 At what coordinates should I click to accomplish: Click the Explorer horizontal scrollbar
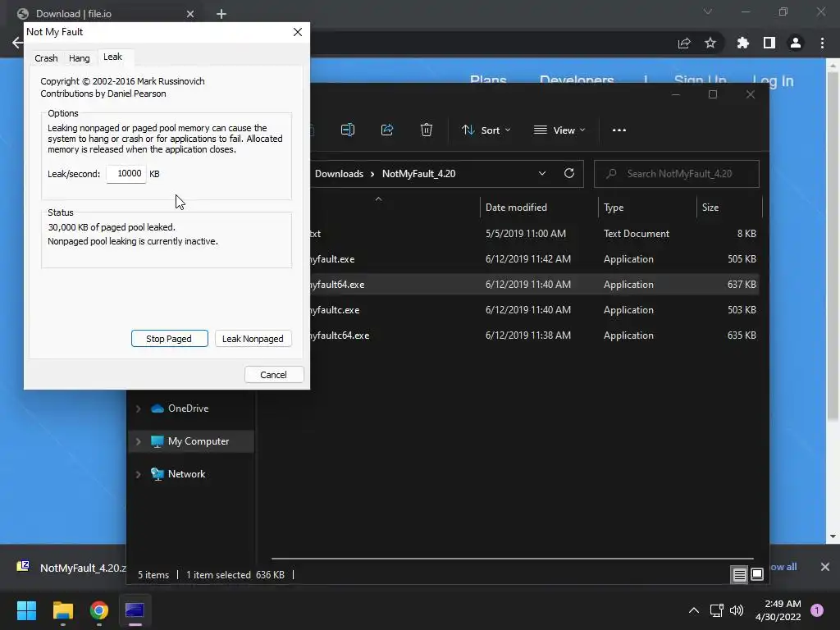pyautogui.click(x=512, y=558)
